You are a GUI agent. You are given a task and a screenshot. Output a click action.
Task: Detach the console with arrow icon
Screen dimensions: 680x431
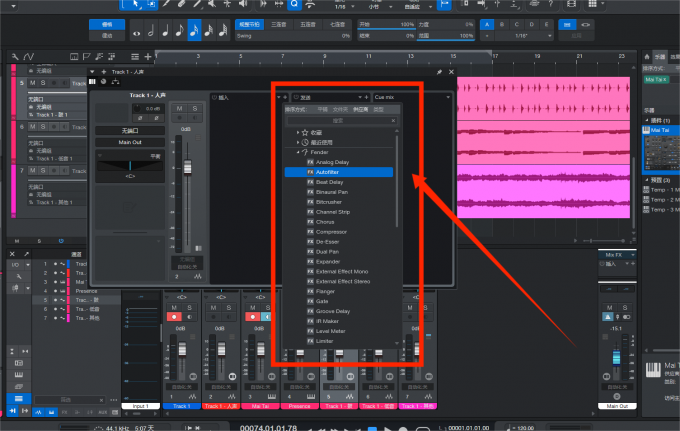pyautogui.click(x=26, y=254)
